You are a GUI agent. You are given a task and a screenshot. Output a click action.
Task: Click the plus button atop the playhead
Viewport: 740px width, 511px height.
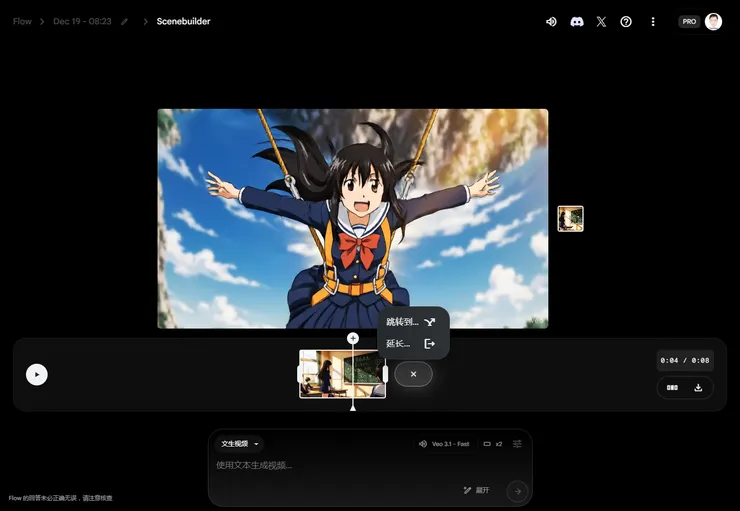point(353,338)
